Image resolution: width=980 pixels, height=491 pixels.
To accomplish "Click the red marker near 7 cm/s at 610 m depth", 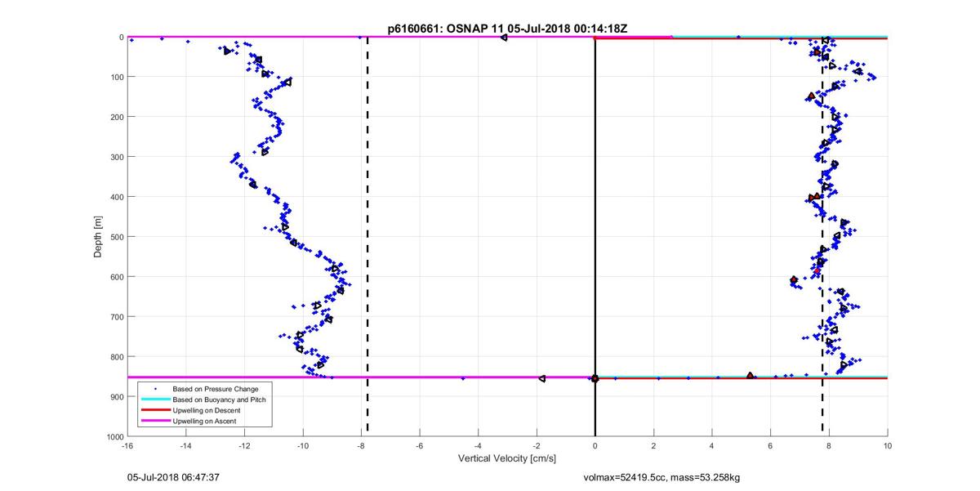I will (x=794, y=280).
